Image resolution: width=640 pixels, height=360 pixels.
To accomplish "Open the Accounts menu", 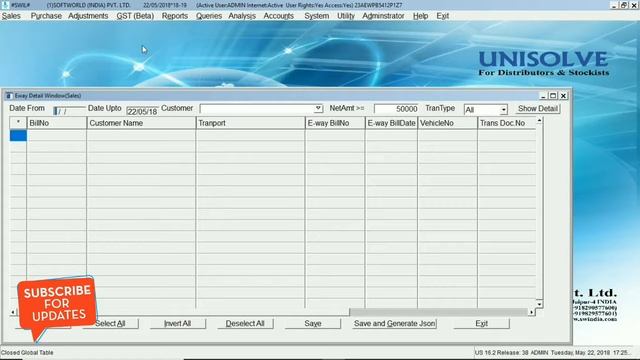I will coord(278,16).
